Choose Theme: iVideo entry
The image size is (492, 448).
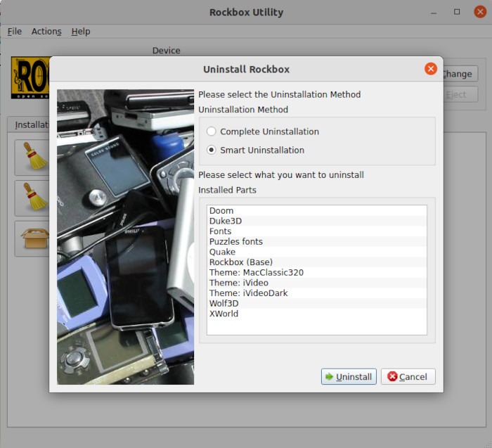pos(316,283)
